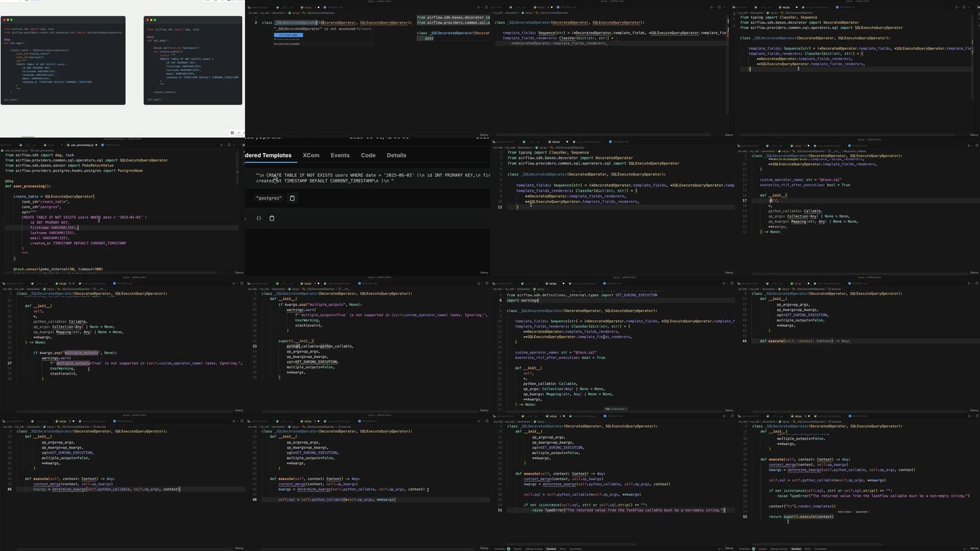This screenshot has width=980, height=551.
Task: Open Output tab below the render_templates editor
Action: [763, 549]
